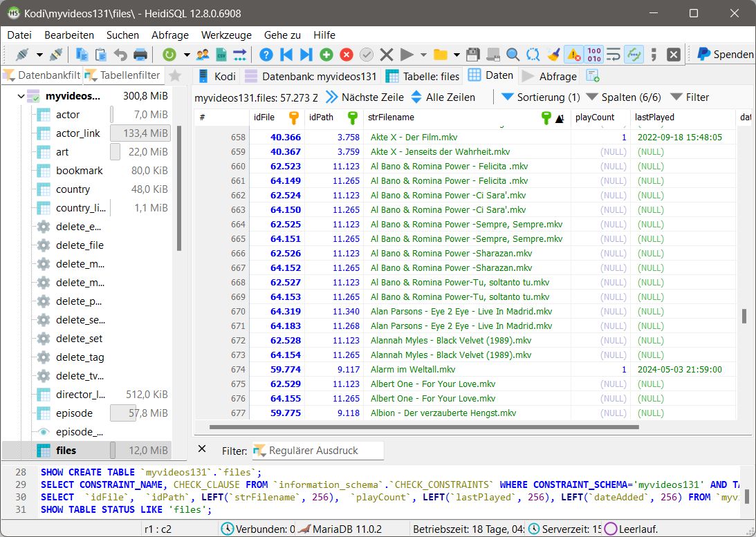Open the Spalten (6/6) dropdown
Screen dimensions: 756x537
623,97
